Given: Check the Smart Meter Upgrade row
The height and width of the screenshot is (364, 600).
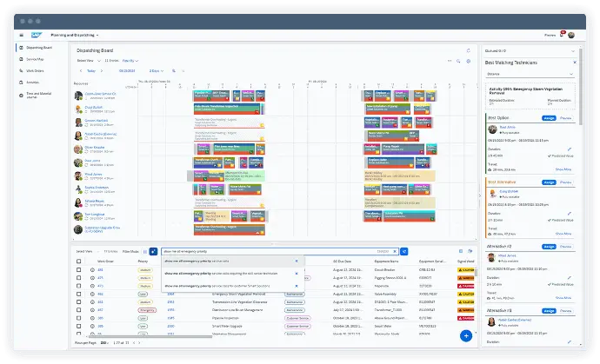Looking at the screenshot, I should [79, 326].
